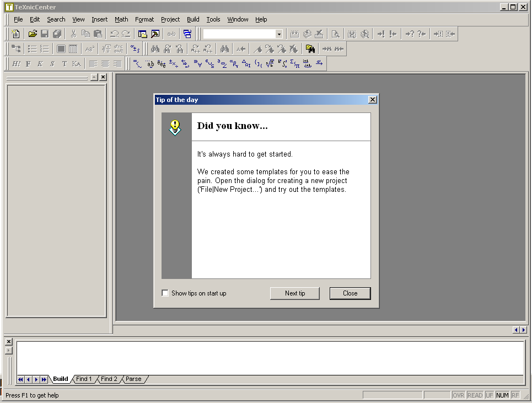Click the Save floppy disk icon

point(45,34)
